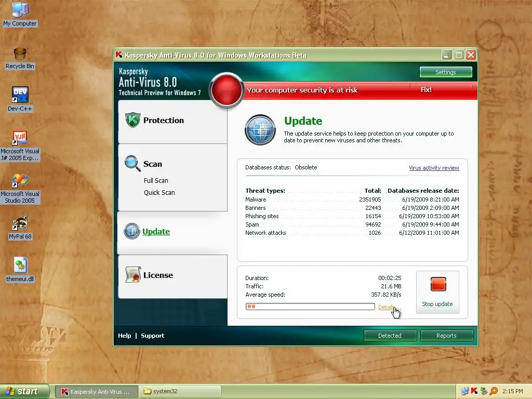Open the Reports button

(446, 335)
